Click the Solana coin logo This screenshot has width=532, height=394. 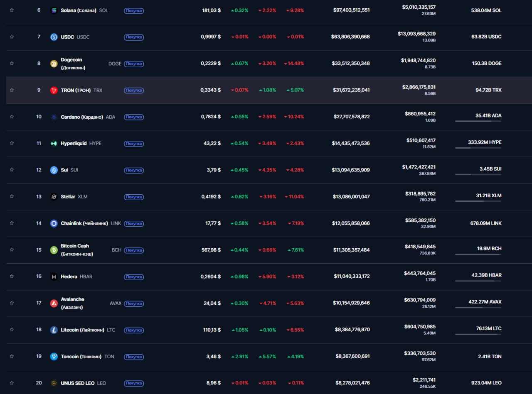coord(54,10)
